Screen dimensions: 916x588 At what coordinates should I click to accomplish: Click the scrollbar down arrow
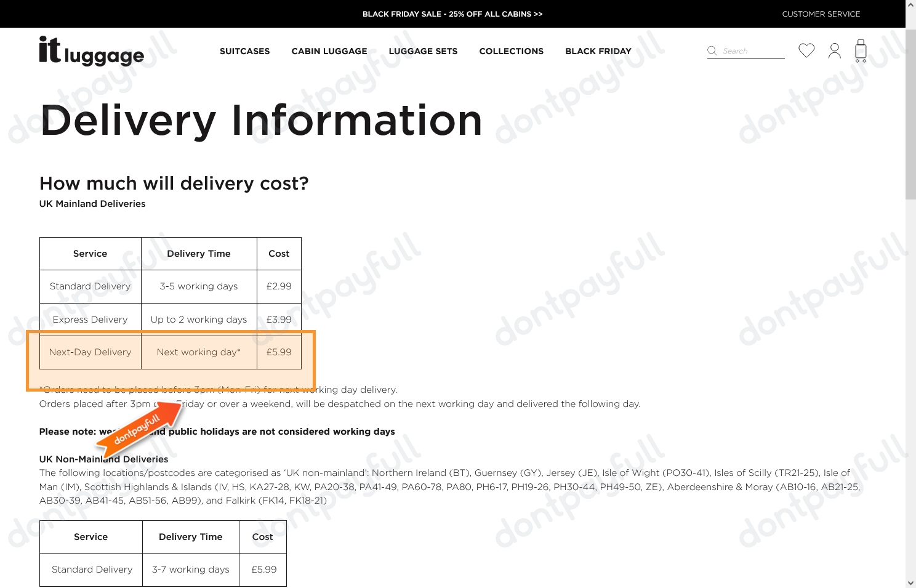click(x=910, y=582)
